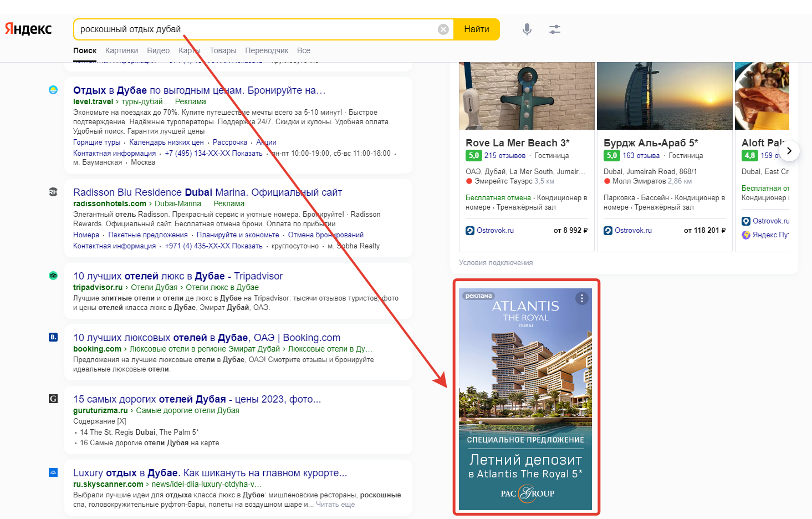Switch to the Видео tab
The height and width of the screenshot is (519, 812).
[159, 50]
